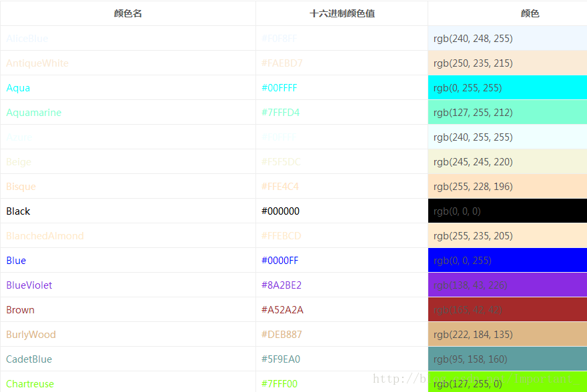587x392 pixels.
Task: Click hex value #7FFFD4
Action: pos(280,113)
